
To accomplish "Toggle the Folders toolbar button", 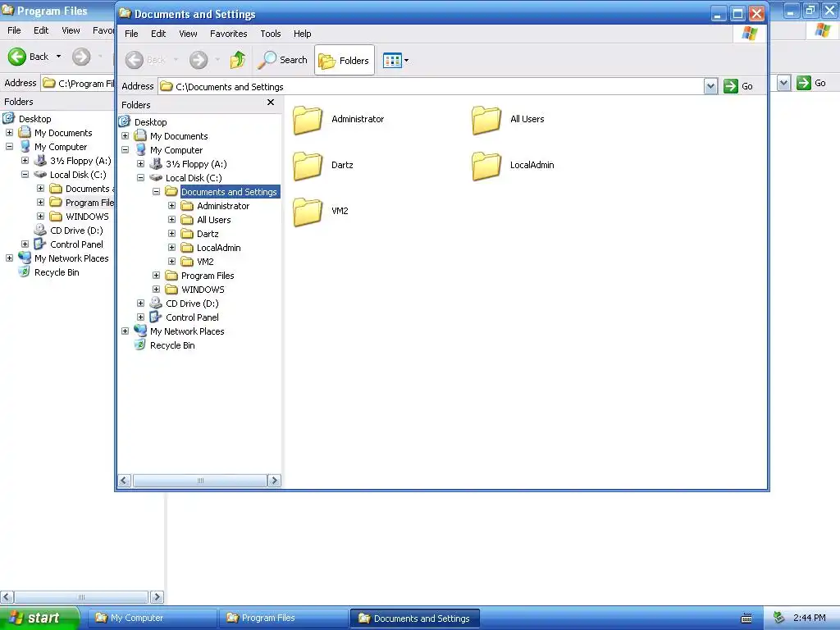I will (344, 60).
